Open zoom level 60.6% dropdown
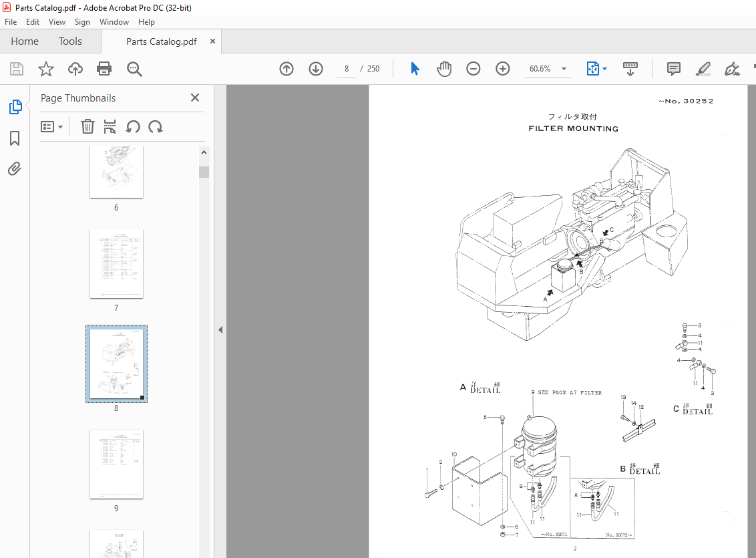The width and height of the screenshot is (756, 558). pyautogui.click(x=564, y=69)
